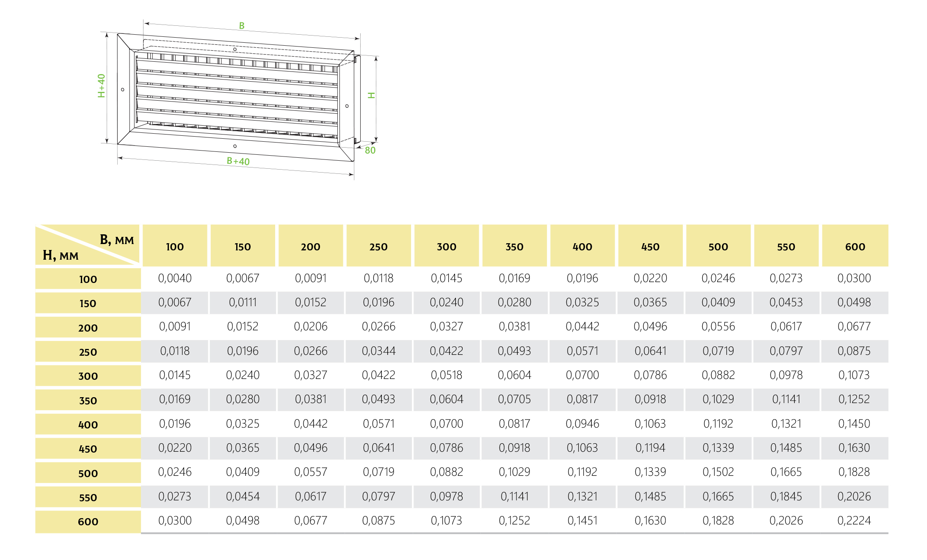Click 0,0677 in the H 200 row

point(854,327)
